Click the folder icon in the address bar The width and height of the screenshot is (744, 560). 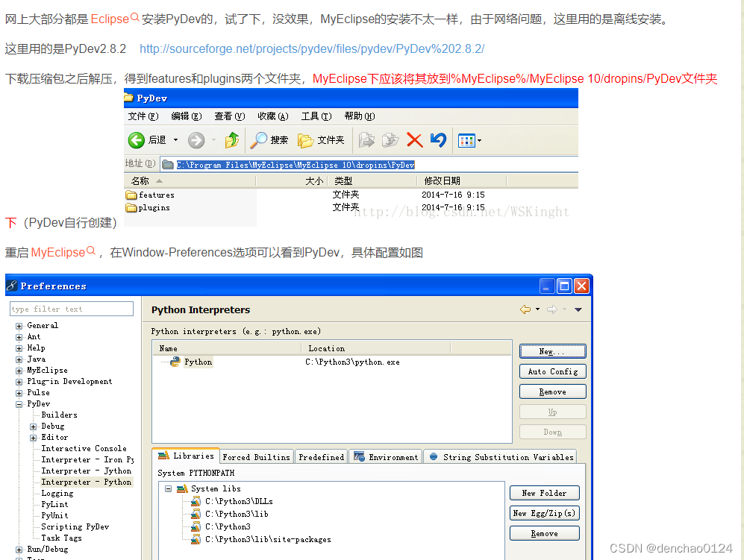pyautogui.click(x=167, y=165)
